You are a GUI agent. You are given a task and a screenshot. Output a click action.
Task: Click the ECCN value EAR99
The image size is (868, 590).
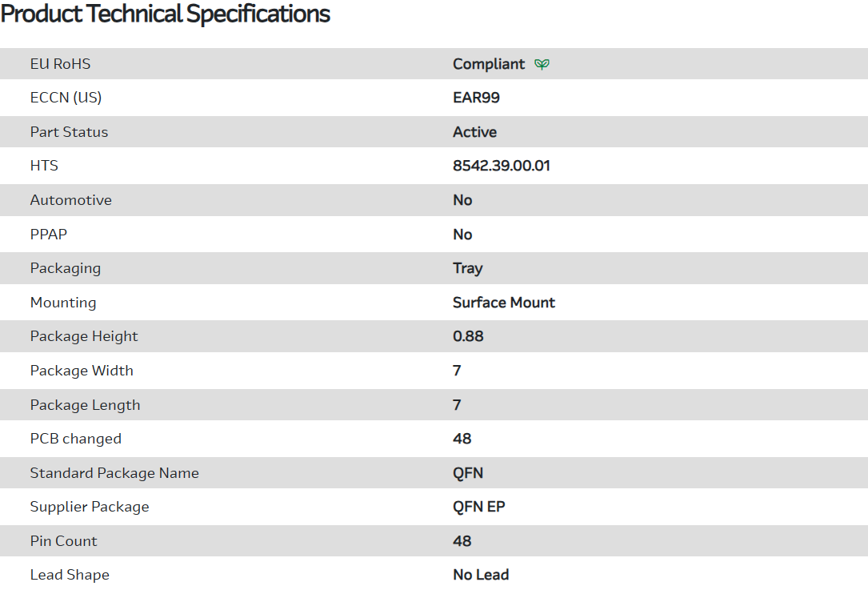pos(476,98)
